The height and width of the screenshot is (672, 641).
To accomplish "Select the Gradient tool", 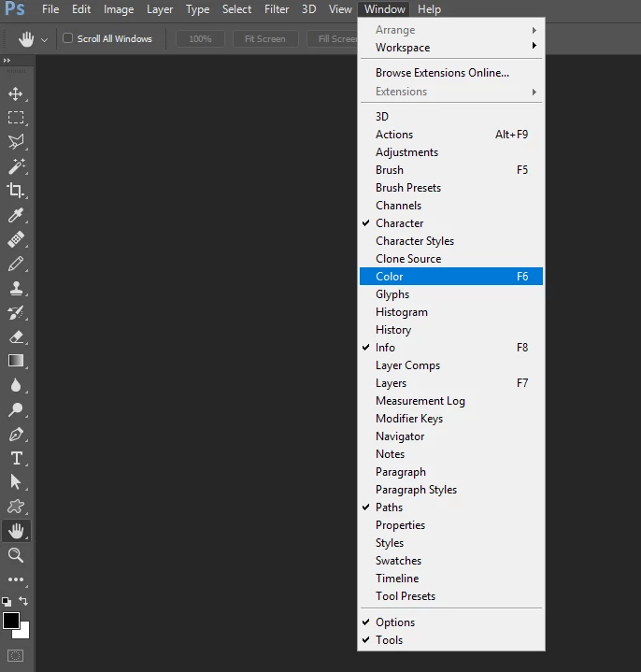I will pyautogui.click(x=16, y=361).
